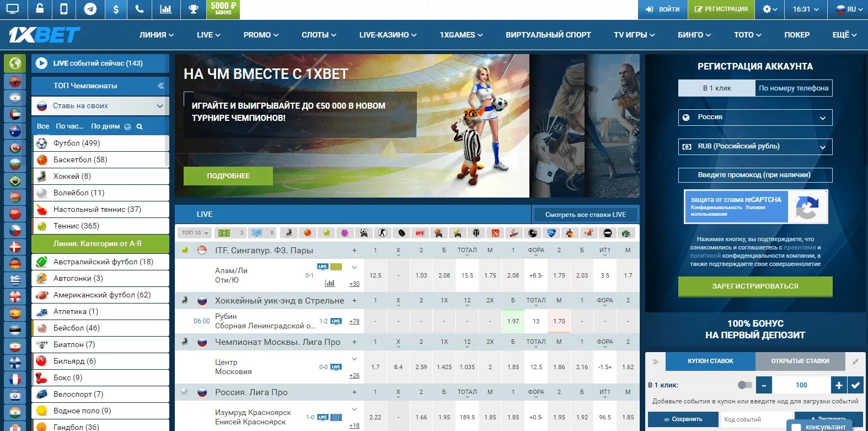Collapse bet slip with double-arrow icon
The width and height of the screenshot is (868, 431).
click(x=655, y=361)
